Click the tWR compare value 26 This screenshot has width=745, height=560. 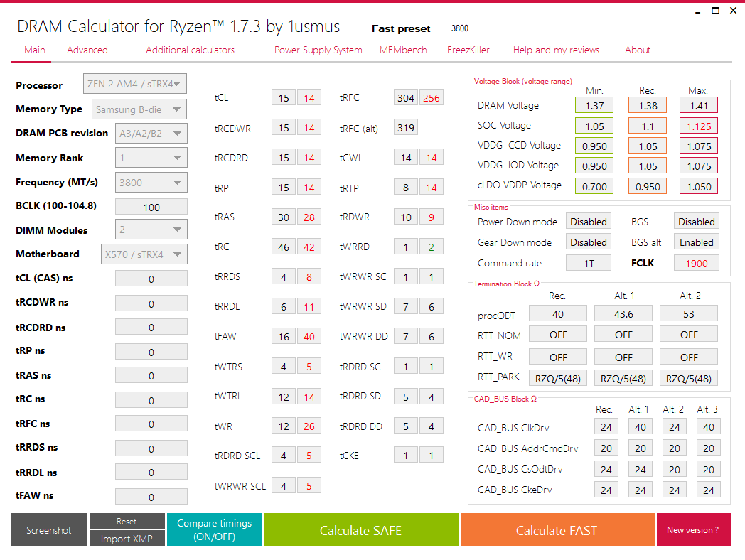pos(309,426)
